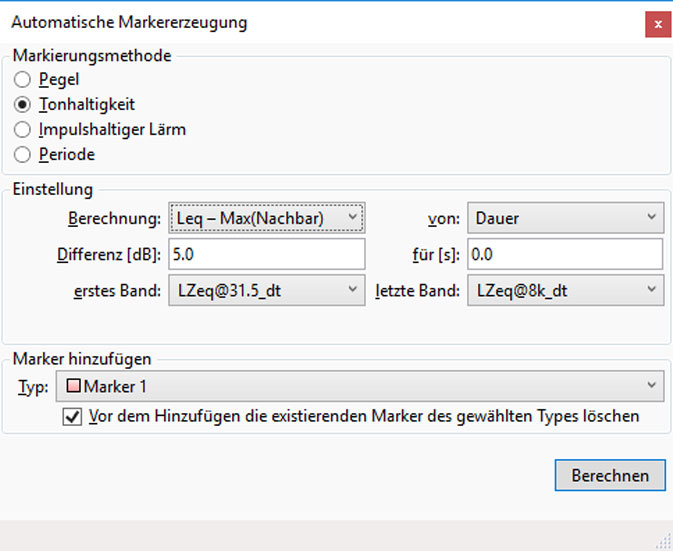Viewport: 673px width, 551px height.
Task: Expand the Typ marker dropdown
Action: 360,386
